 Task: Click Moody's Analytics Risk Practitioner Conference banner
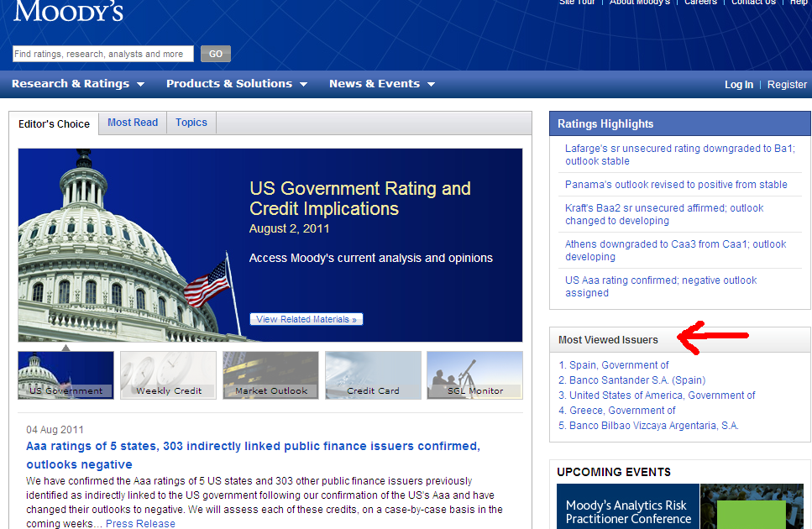pos(680,506)
